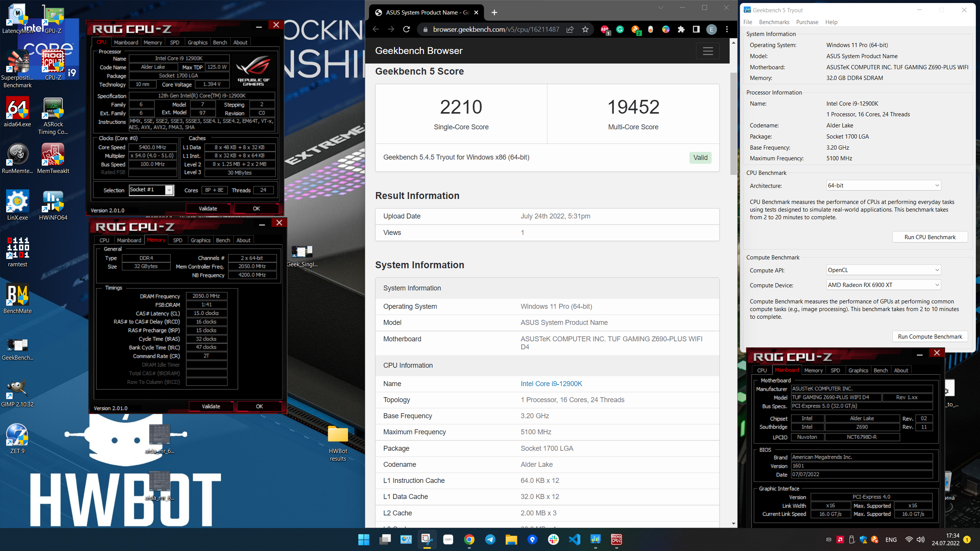
Task: Open the Geekbench 5 File menu
Action: pos(748,22)
